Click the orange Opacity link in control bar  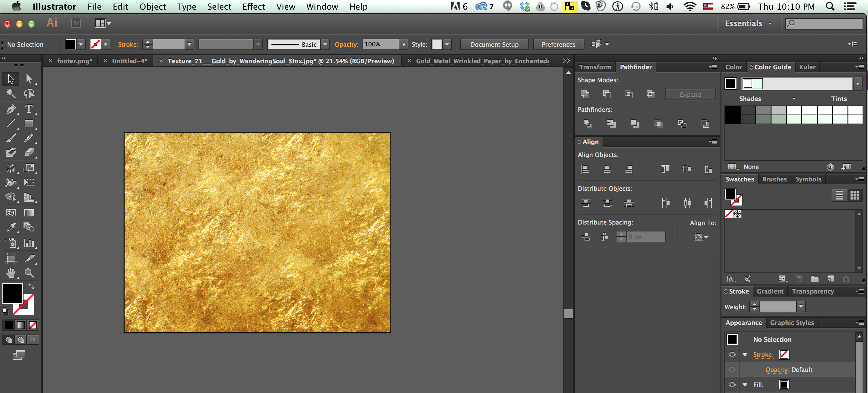point(346,44)
